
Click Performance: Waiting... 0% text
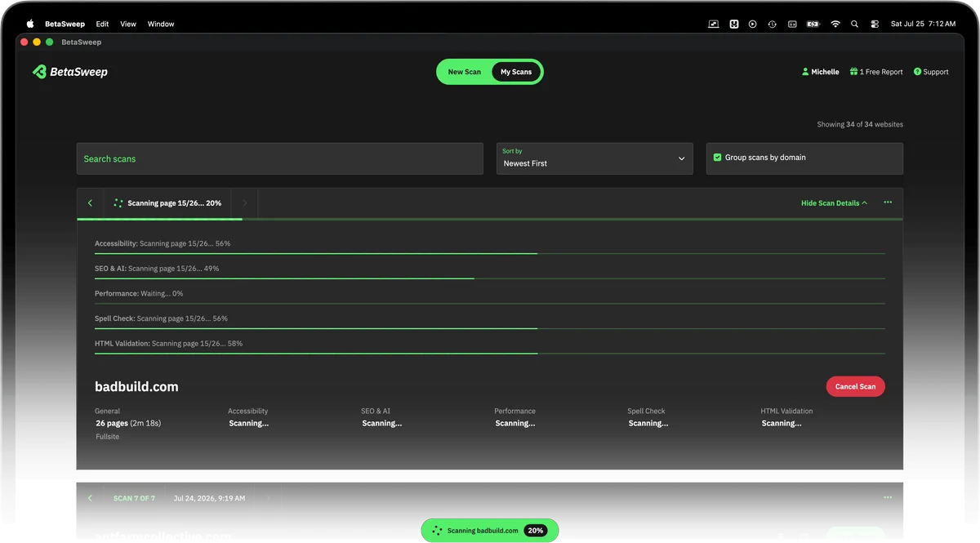pyautogui.click(x=139, y=293)
